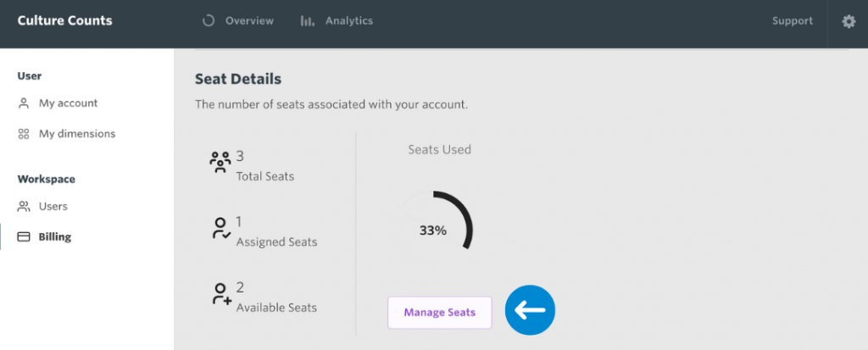This screenshot has height=350, width=868.
Task: Click the Available Seats add-person icon
Action: 221,293
